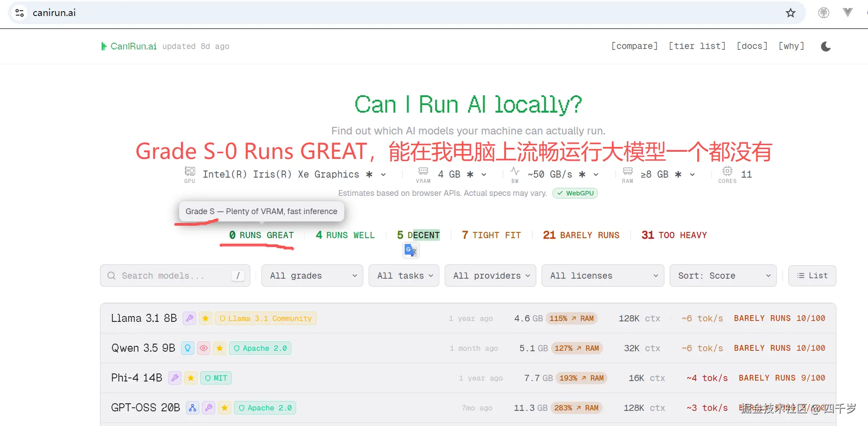This screenshot has height=426, width=868.
Task: Filter by 0 RUNS GREAT
Action: [261, 235]
